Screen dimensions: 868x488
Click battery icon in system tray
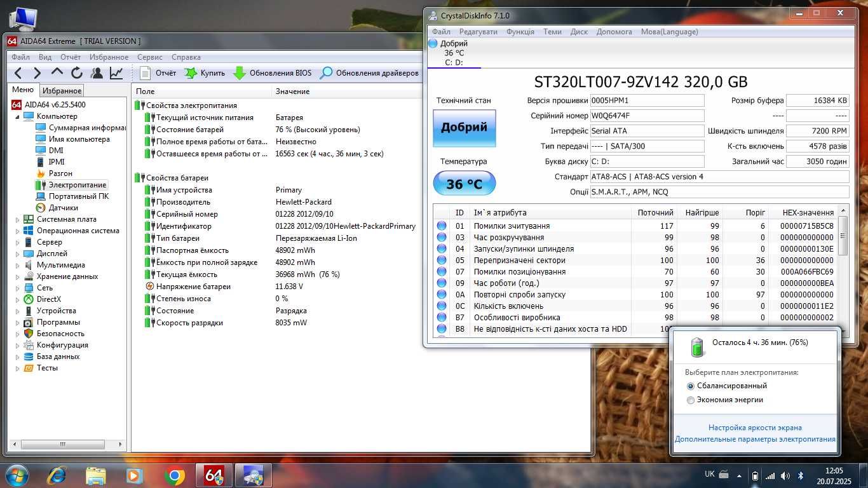tap(755, 476)
